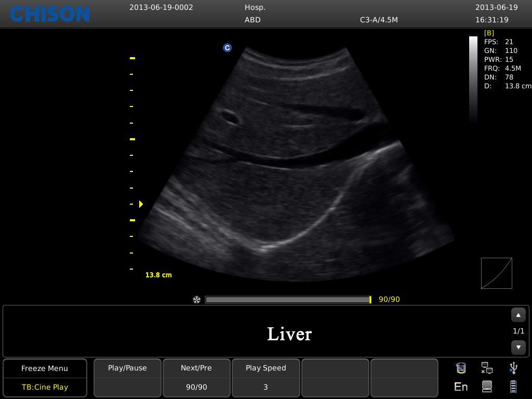Click the USB connection status icon
Viewport: 532px width, 399px height.
pos(512,368)
